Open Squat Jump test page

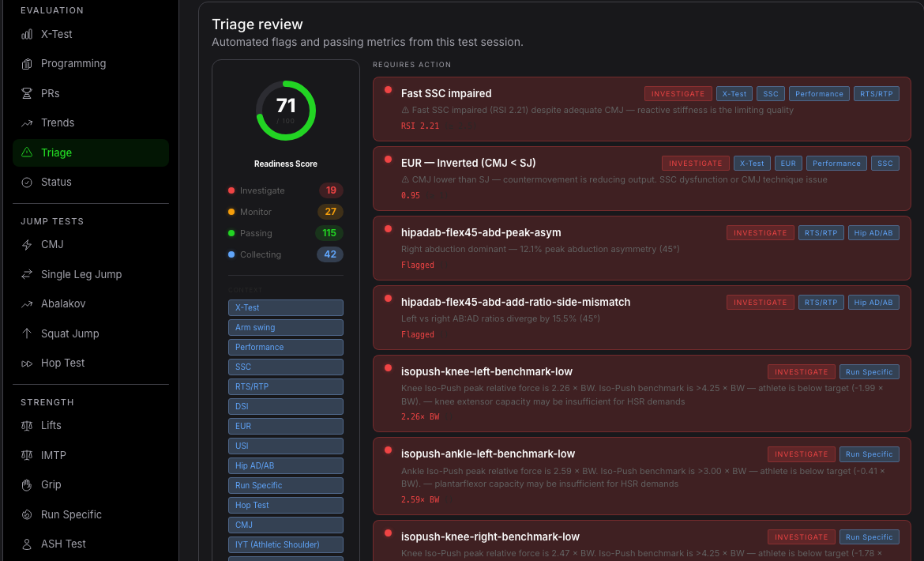click(x=91, y=333)
